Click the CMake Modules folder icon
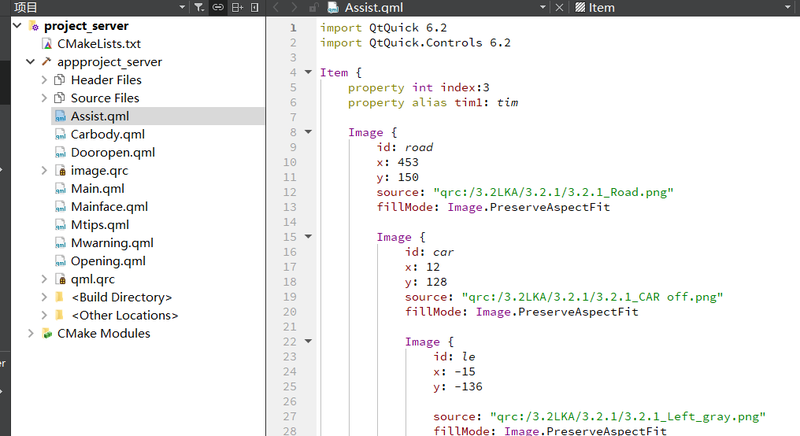The width and height of the screenshot is (800, 436). point(47,334)
